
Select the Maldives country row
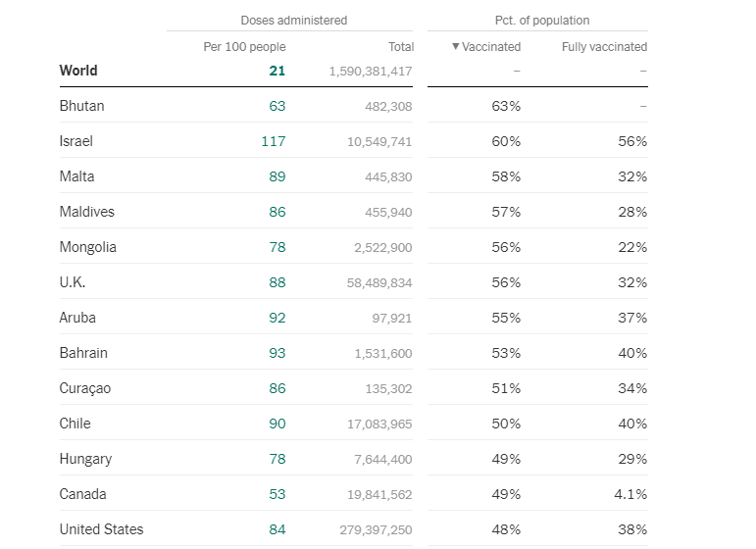[86, 212]
